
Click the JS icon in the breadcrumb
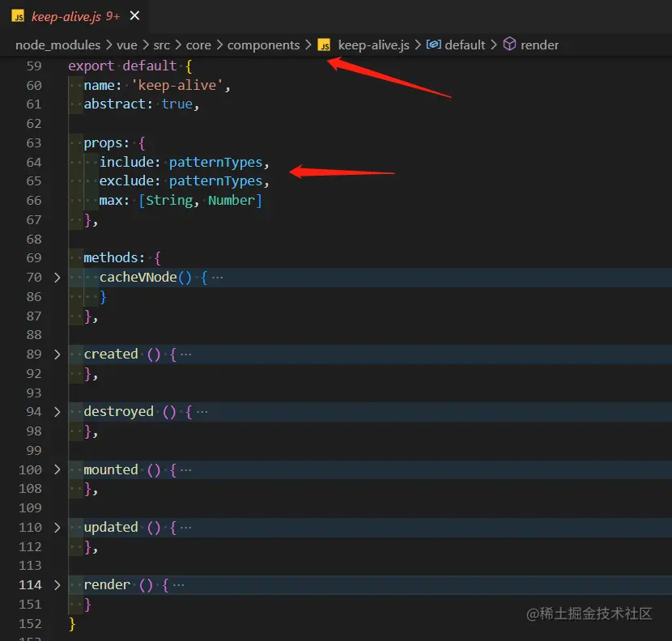click(324, 45)
